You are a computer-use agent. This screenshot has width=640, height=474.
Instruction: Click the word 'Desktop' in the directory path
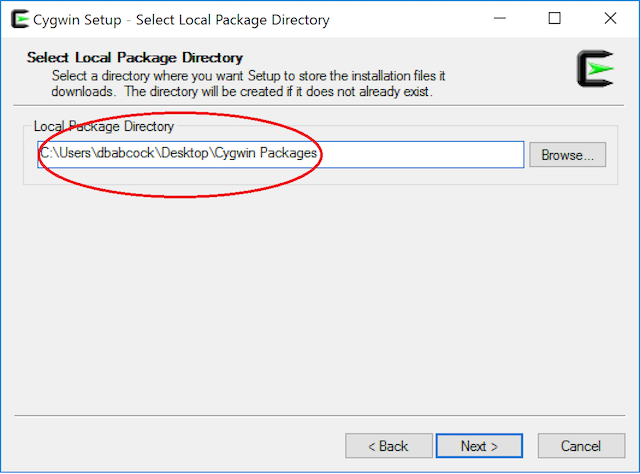click(194, 154)
